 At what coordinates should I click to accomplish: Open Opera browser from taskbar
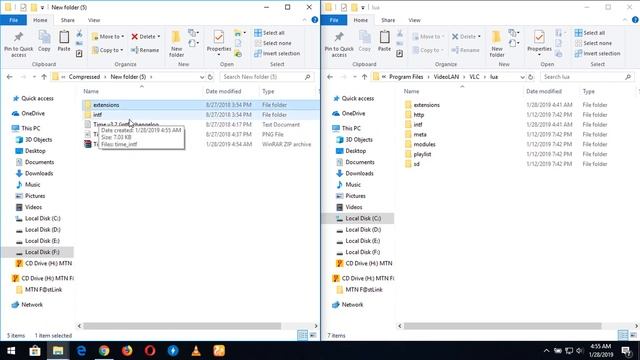tap(150, 351)
